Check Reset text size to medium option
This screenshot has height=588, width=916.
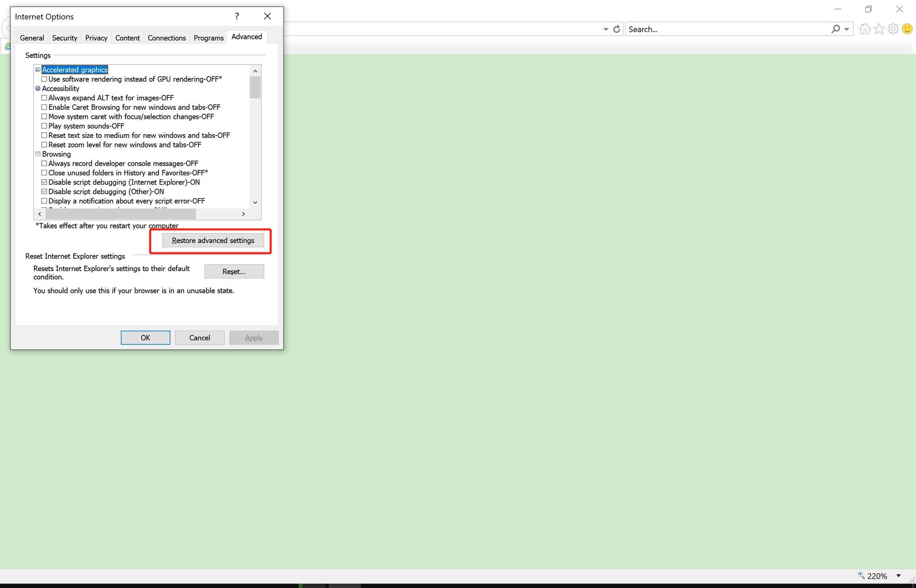click(44, 136)
